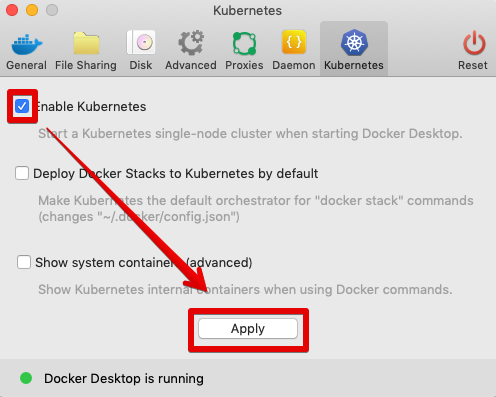Uncheck the Enable Kubernetes checkbox
496x397 pixels.
(22, 107)
